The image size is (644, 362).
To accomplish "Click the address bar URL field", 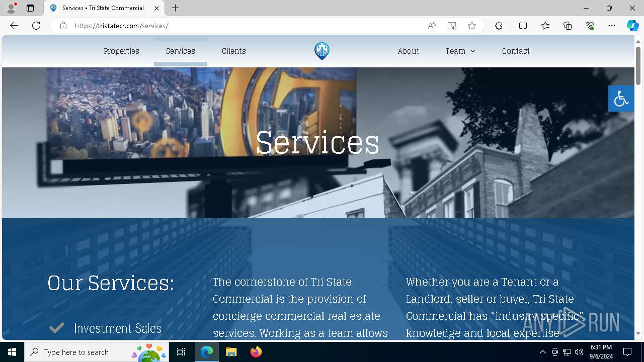I will 247,26.
